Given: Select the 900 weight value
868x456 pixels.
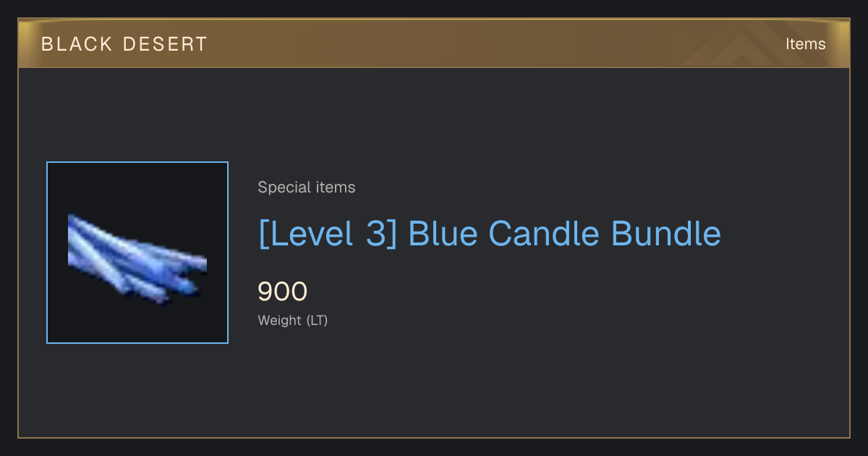Looking at the screenshot, I should [283, 292].
